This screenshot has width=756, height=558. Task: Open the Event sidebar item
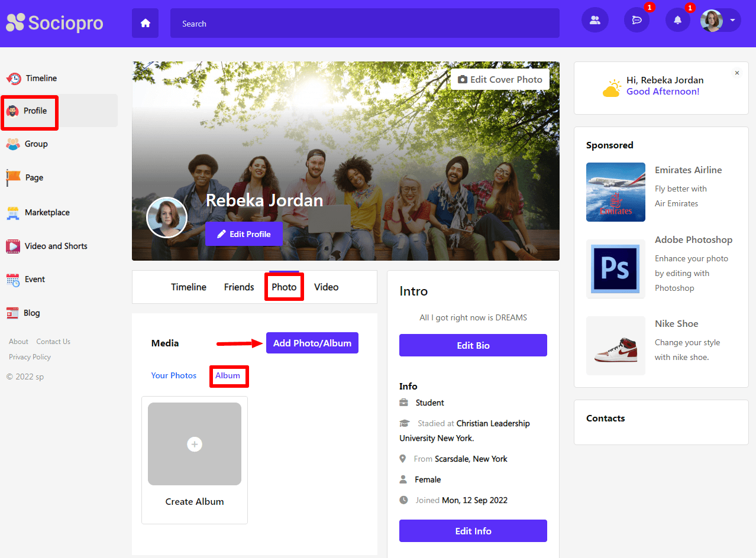pyautogui.click(x=34, y=279)
